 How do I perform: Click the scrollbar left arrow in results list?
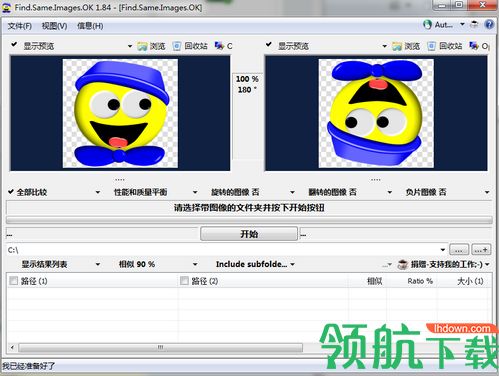click(x=12, y=348)
